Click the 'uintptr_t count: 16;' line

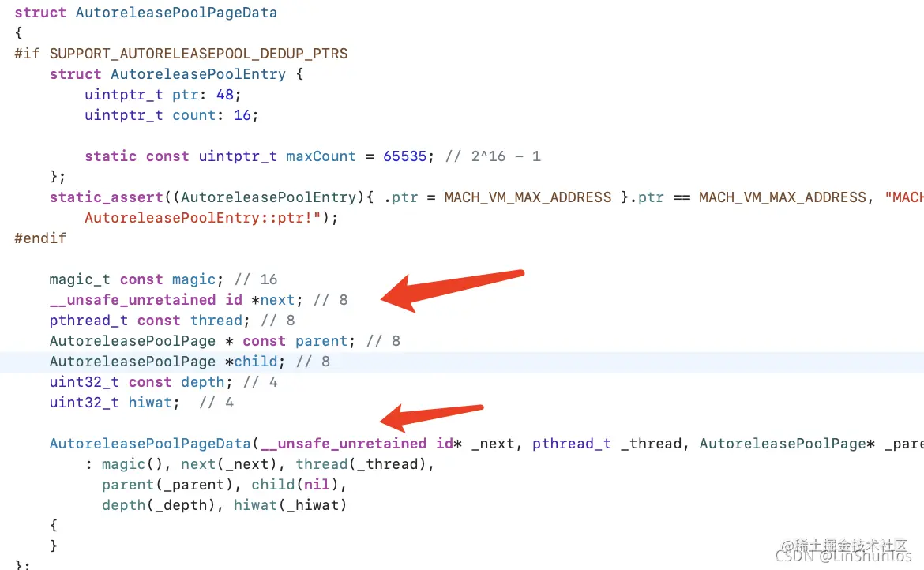[171, 115]
